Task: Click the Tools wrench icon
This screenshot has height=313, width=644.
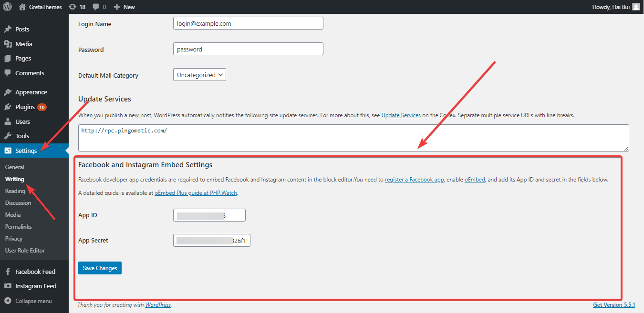Action: click(8, 136)
